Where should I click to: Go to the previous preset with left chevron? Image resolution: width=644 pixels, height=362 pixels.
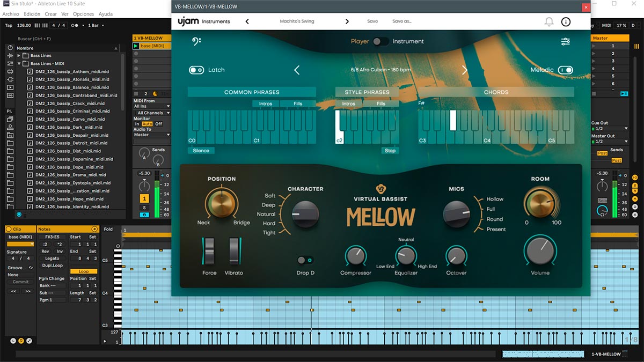[247, 21]
